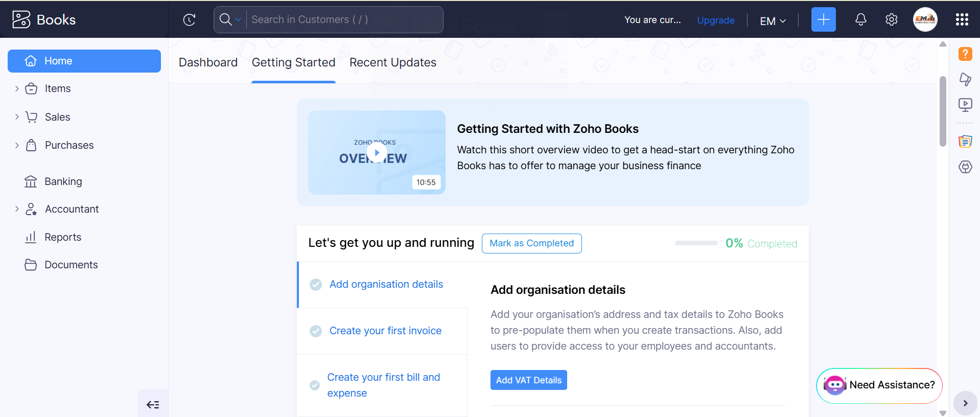Image resolution: width=980 pixels, height=417 pixels.
Task: Click the Reports bar chart icon
Action: coord(31,237)
